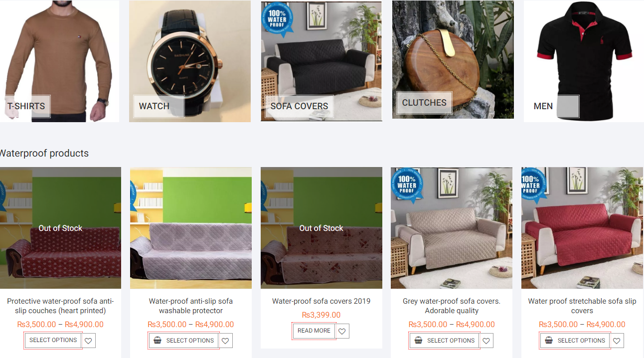Go to the CLUTCHES category
The width and height of the screenshot is (644, 358).
click(x=424, y=103)
